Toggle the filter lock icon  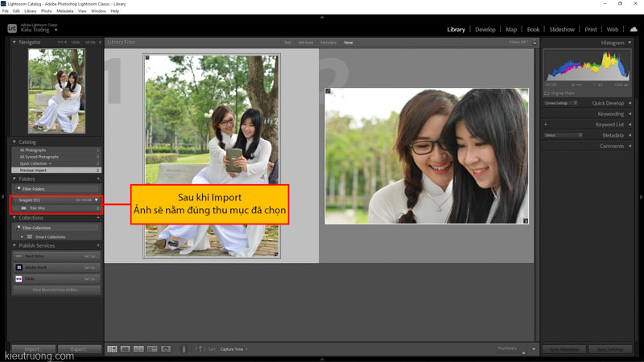coord(535,43)
